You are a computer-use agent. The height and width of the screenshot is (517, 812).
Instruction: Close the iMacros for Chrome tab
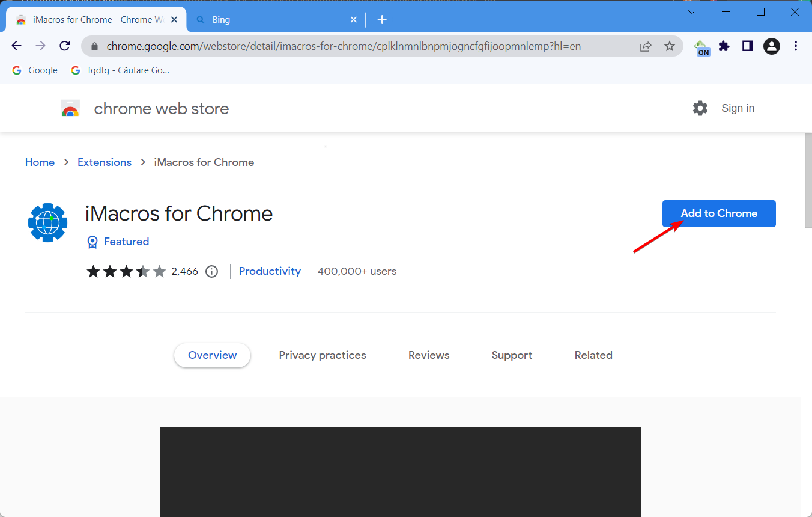(175, 20)
